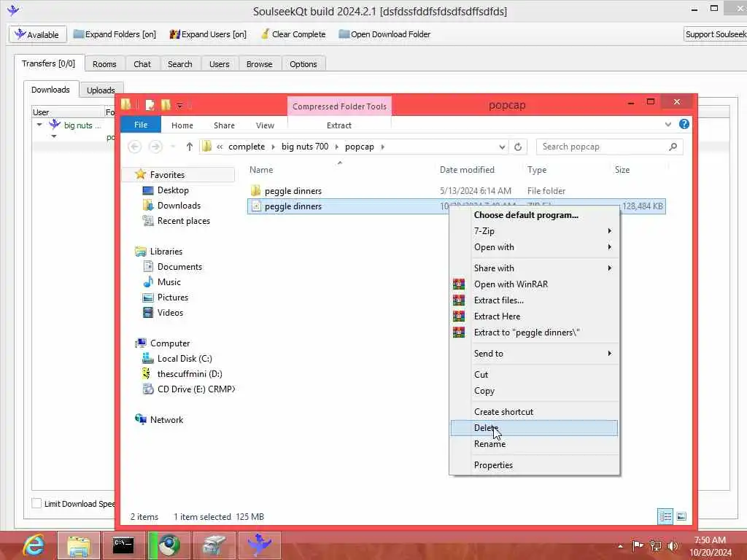Sort by the Type column header

(536, 170)
